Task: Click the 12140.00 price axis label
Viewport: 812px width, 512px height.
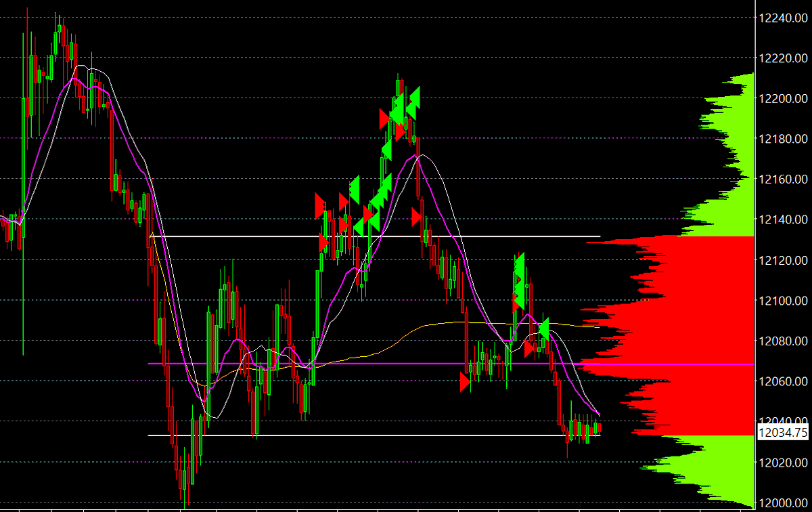Action: 783,219
